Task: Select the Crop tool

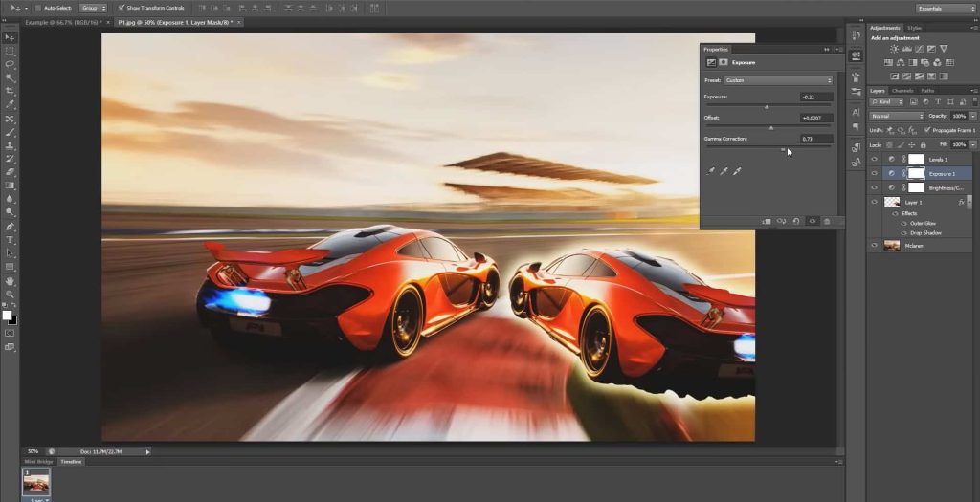Action: [10, 91]
